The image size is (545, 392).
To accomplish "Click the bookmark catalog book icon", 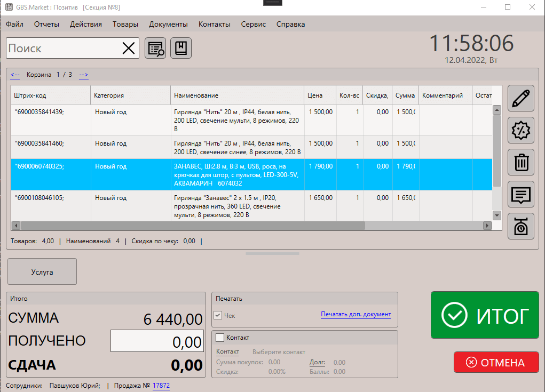I will (181, 49).
